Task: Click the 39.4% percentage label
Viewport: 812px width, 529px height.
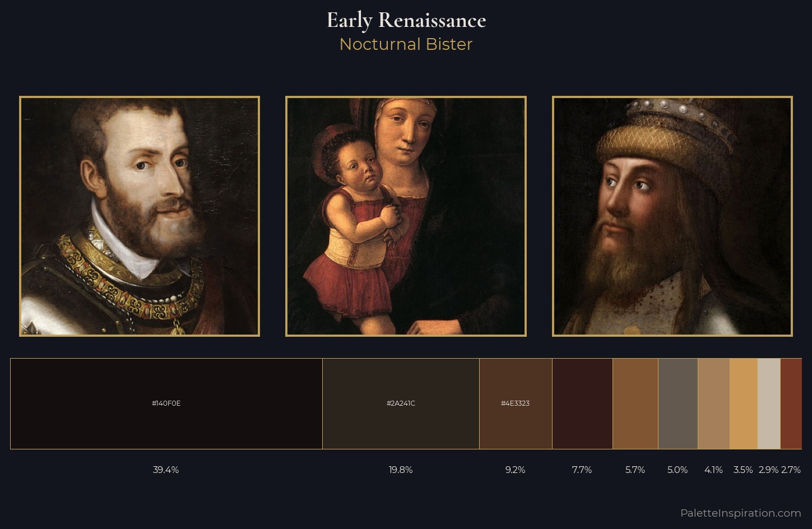Action: [166, 470]
